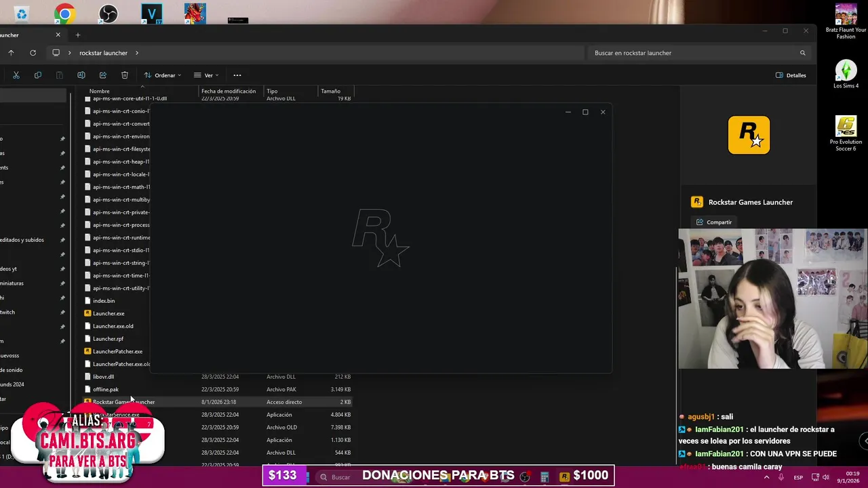Click the rockstar launcher breadcrumb
Image resolution: width=868 pixels, height=488 pixels.
click(x=103, y=53)
